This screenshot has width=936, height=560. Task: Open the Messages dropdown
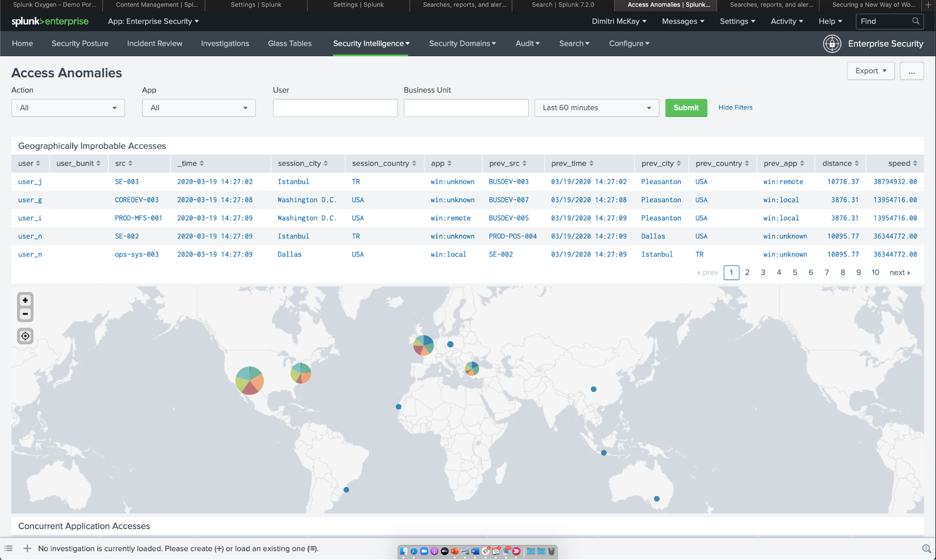tap(683, 22)
